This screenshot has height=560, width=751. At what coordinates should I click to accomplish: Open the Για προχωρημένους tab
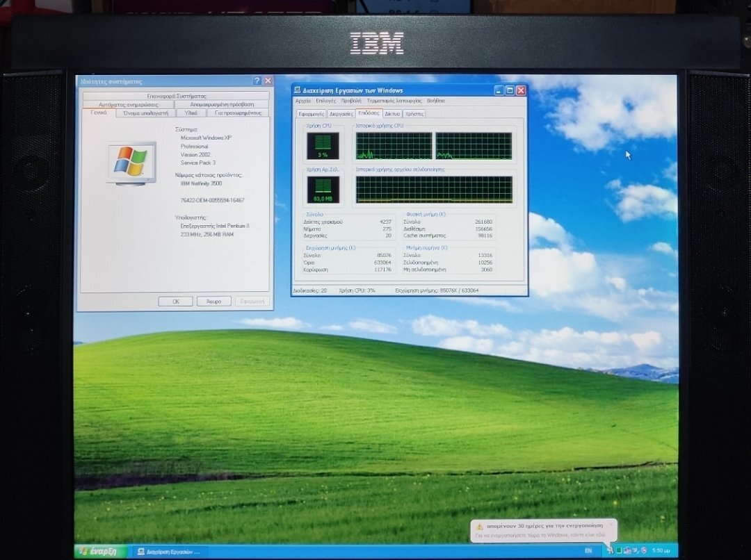pyautogui.click(x=238, y=113)
